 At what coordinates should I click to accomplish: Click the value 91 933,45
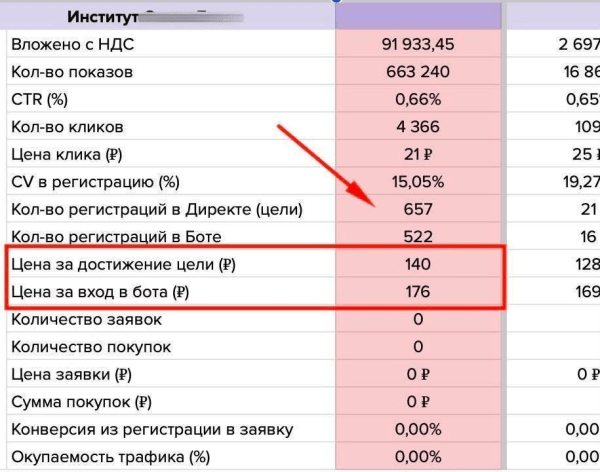[417, 45]
